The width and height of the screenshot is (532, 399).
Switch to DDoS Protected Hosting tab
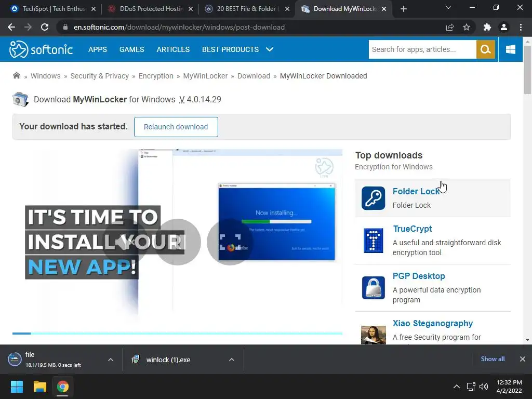tap(151, 9)
